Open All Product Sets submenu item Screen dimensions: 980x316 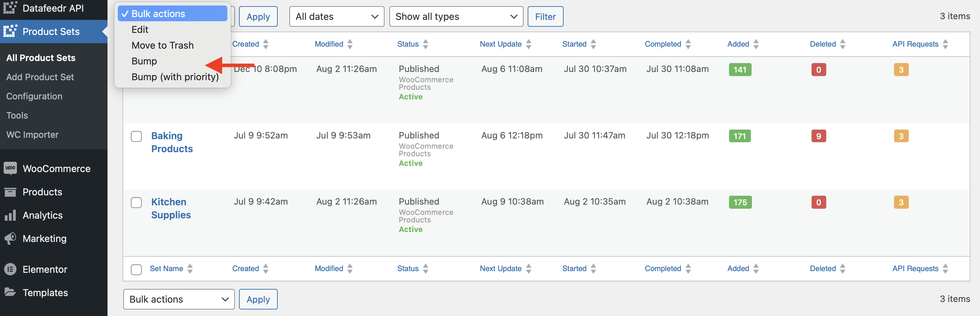(x=41, y=58)
